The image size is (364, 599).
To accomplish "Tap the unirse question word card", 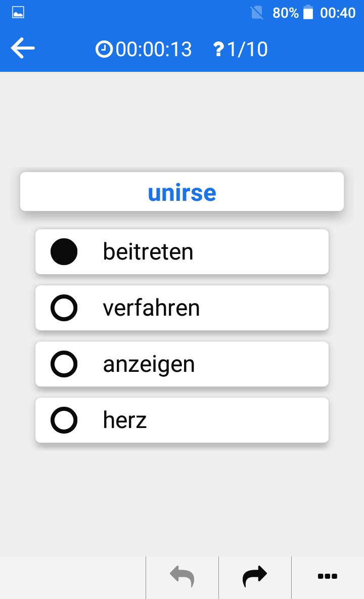I will click(182, 191).
